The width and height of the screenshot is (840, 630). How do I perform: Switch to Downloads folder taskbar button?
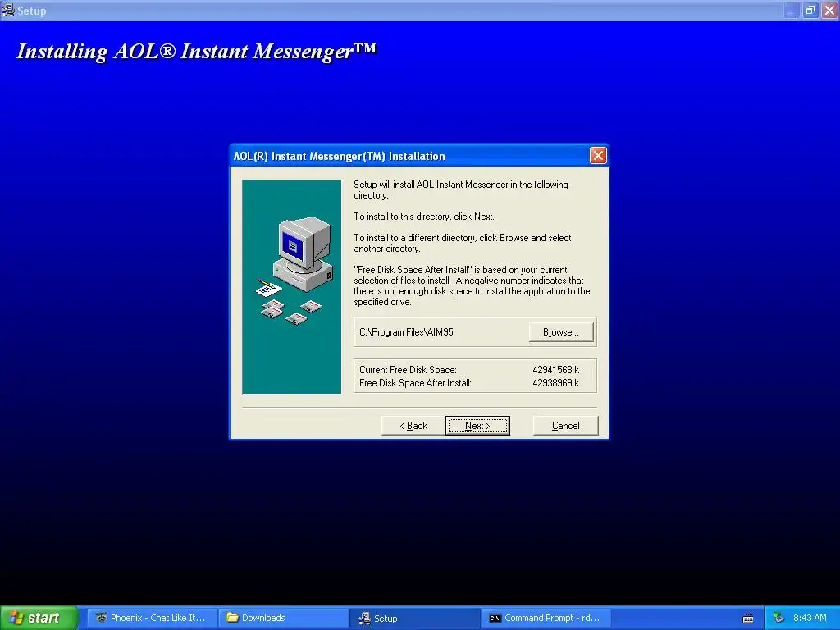tap(283, 618)
